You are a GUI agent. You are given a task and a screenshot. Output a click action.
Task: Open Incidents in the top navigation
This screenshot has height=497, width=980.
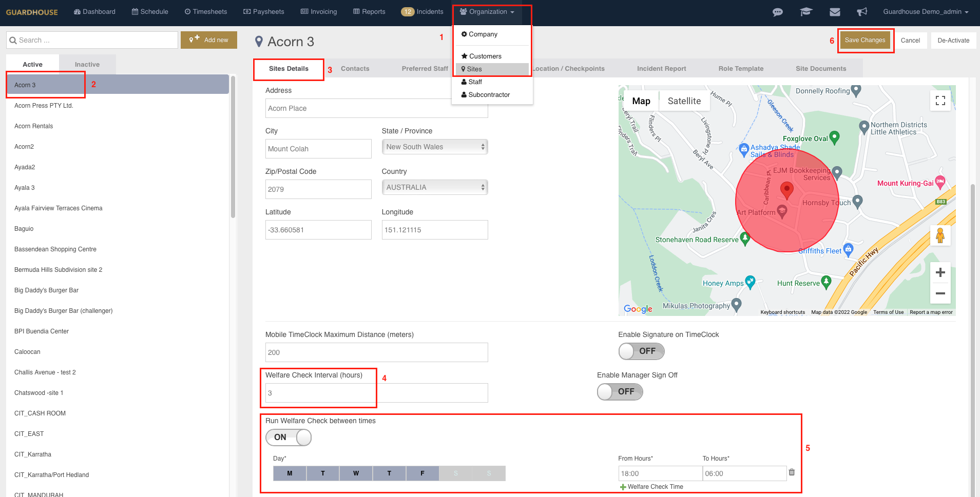422,12
